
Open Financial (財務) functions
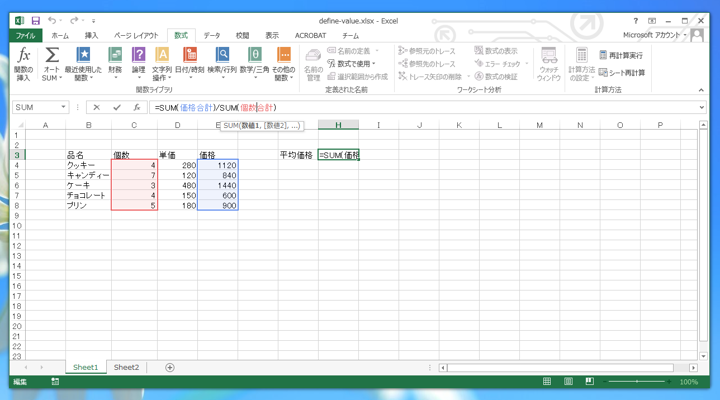coord(115,63)
